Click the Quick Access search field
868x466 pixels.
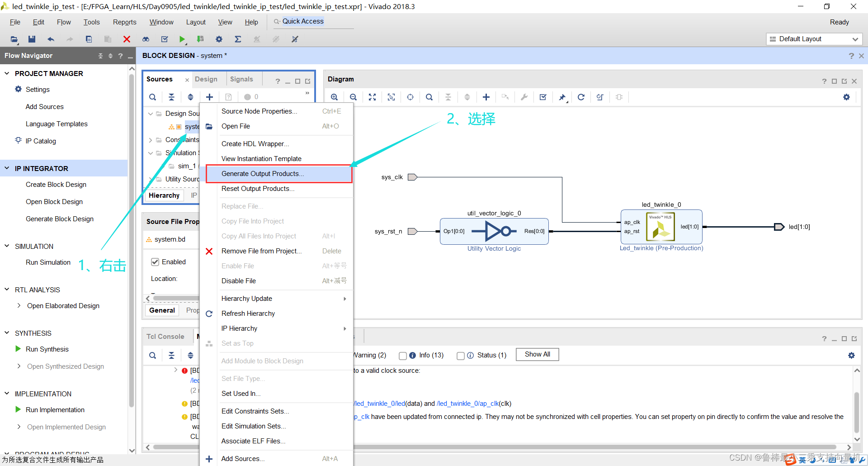point(313,22)
